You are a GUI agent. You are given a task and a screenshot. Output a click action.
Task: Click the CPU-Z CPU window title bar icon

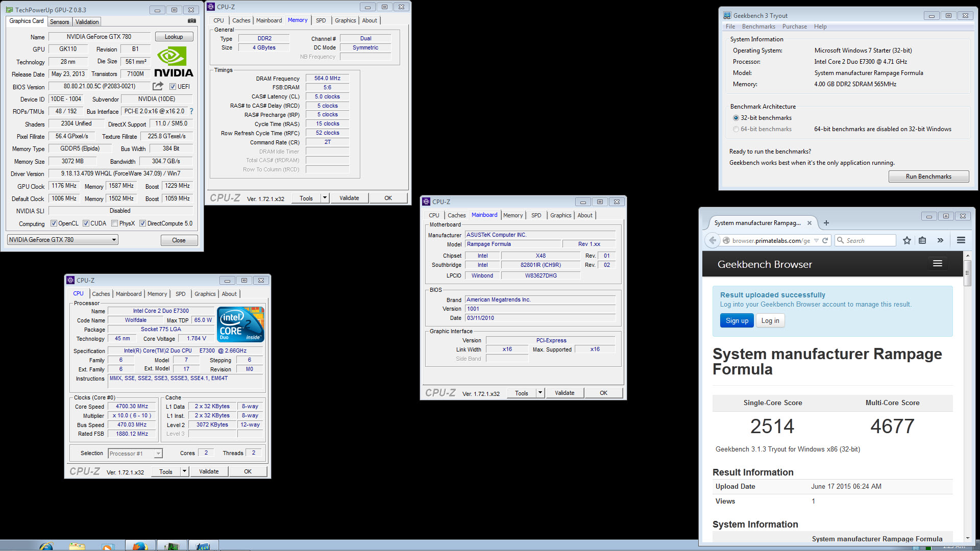(70, 280)
